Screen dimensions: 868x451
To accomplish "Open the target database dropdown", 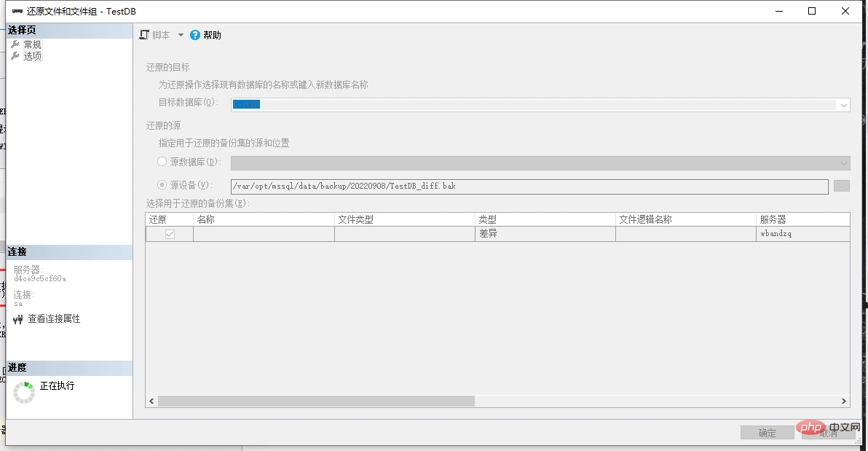I will point(844,105).
